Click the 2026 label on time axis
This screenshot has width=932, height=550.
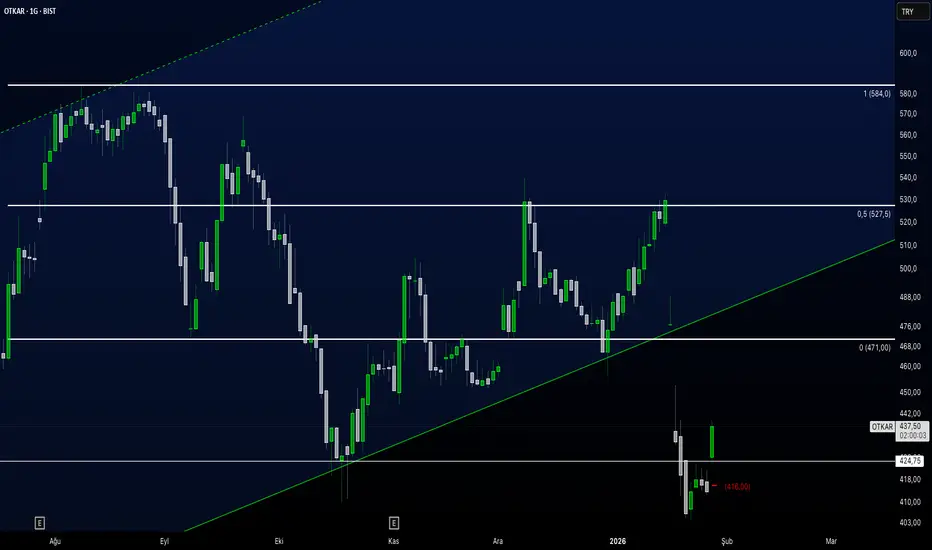pyautogui.click(x=618, y=541)
